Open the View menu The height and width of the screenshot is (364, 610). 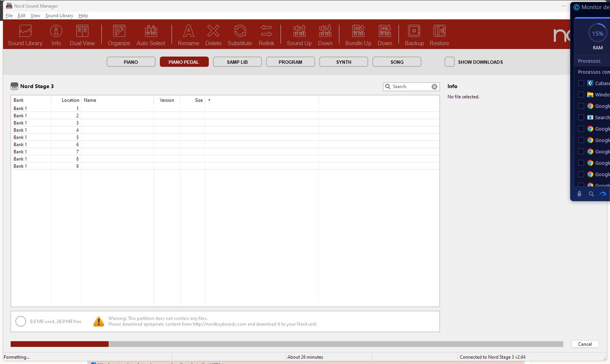(35, 16)
